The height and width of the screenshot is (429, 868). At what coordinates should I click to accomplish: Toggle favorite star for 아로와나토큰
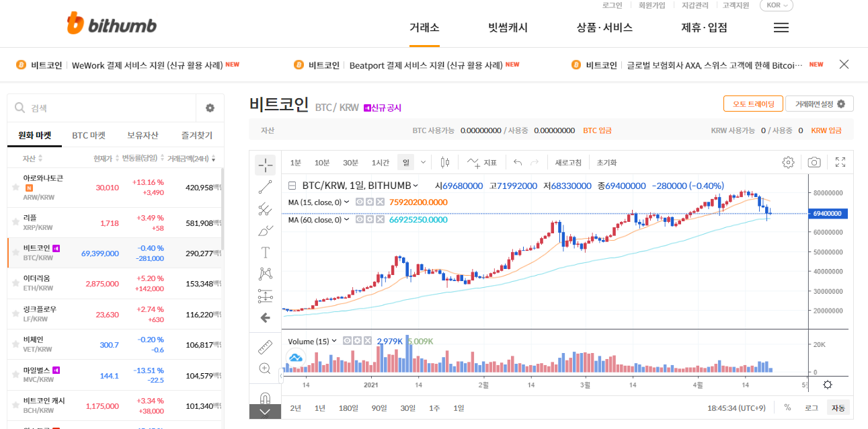(15, 188)
